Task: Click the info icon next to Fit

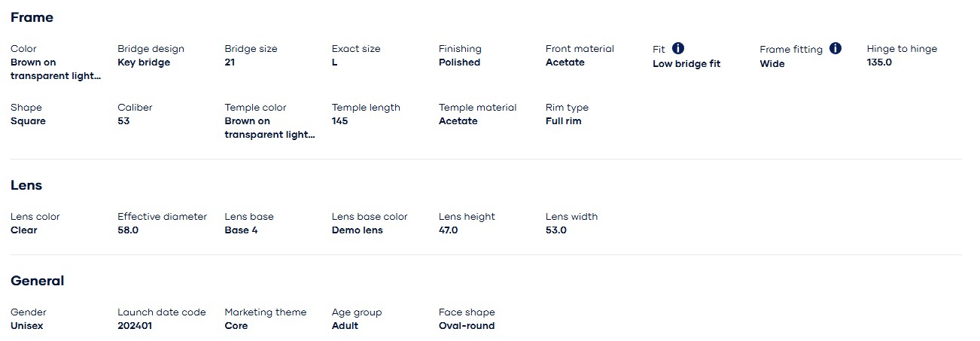Action: click(x=678, y=48)
